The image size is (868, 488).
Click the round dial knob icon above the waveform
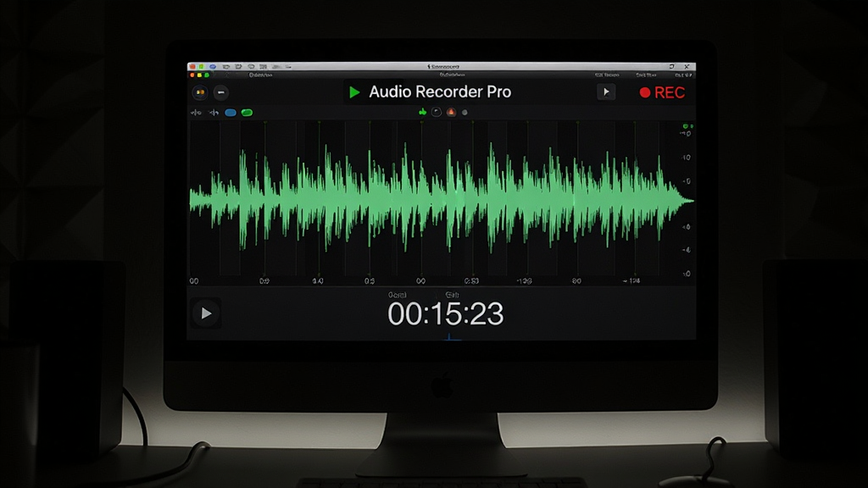437,113
